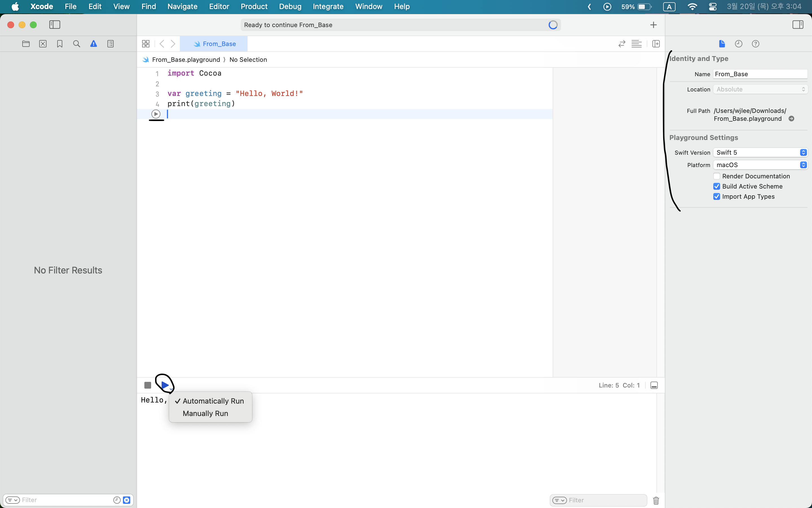Show the History inspector clock icon
This screenshot has width=812, height=508.
point(738,44)
